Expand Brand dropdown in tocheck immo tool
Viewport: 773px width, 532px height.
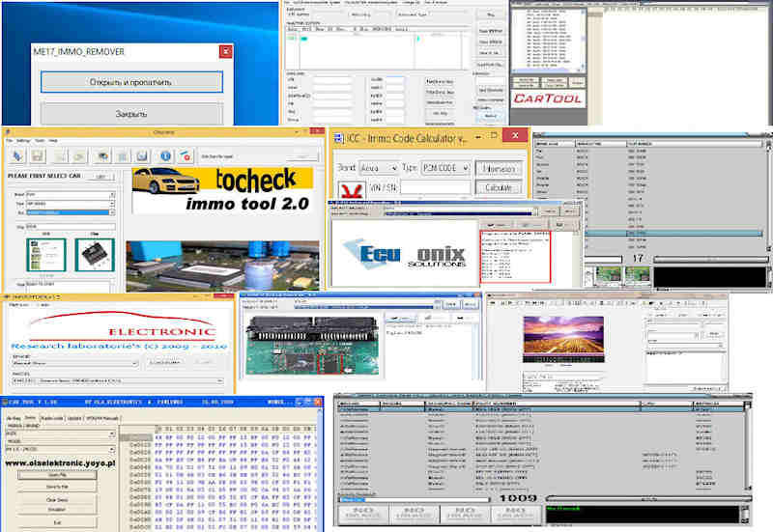point(112,195)
